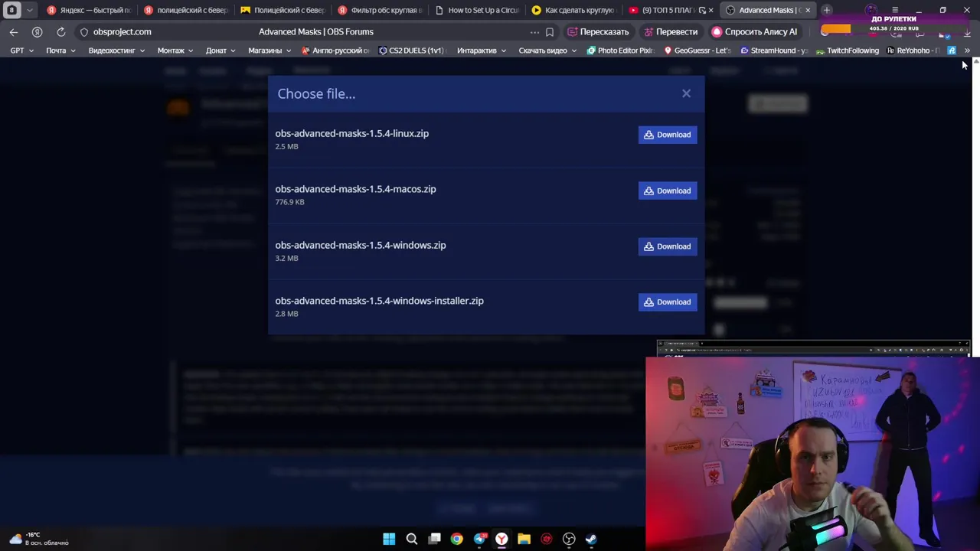Click obs-advanced-masks-1.5.4-windows-installer.zip file name
The width and height of the screenshot is (980, 551).
click(x=379, y=301)
